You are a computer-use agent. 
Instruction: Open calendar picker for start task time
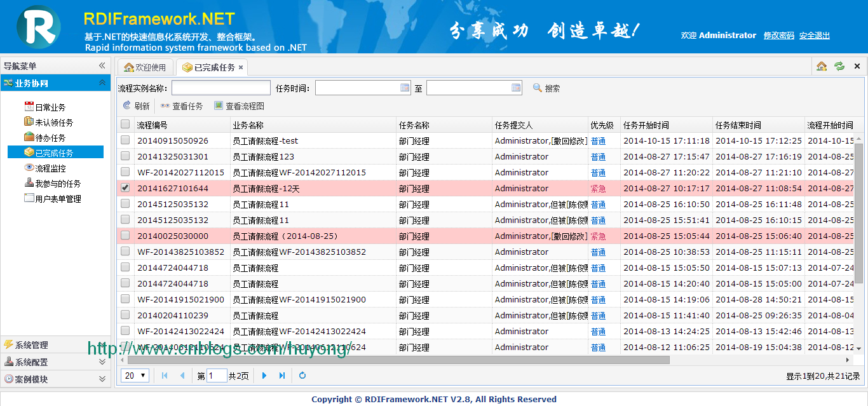click(405, 88)
